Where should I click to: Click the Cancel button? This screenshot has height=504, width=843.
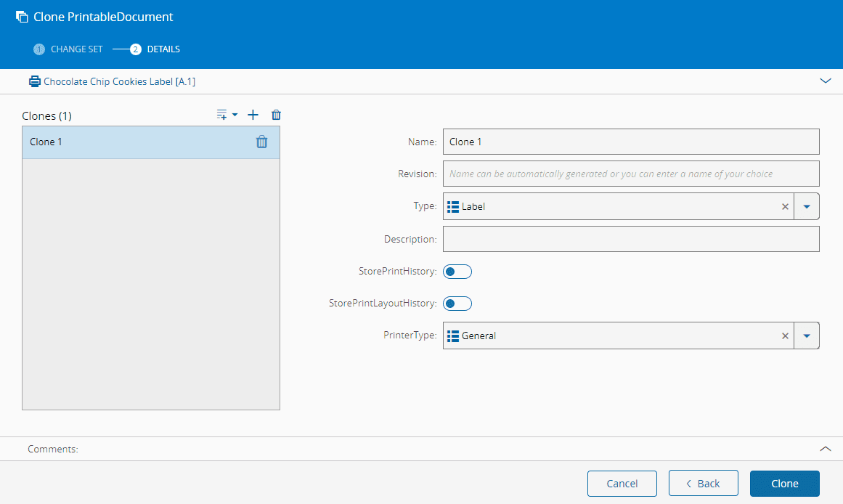click(622, 484)
